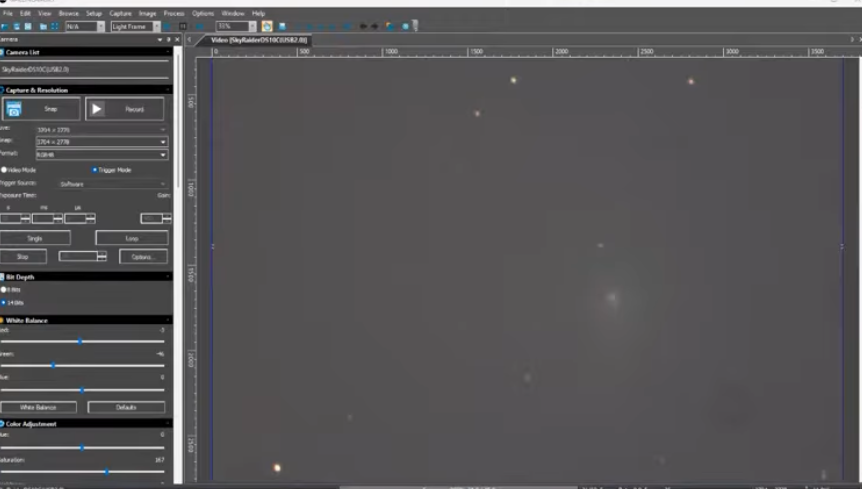
Task: Open the Options menu
Action: [x=203, y=13]
